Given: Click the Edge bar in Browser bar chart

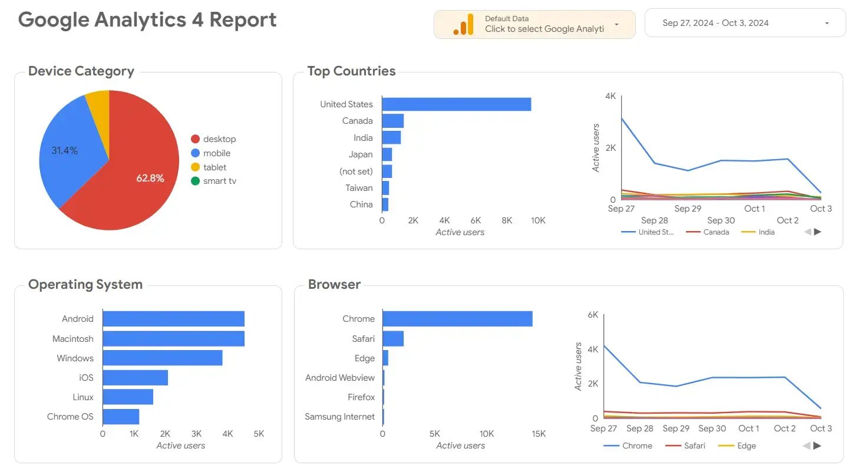Looking at the screenshot, I should pyautogui.click(x=385, y=358).
